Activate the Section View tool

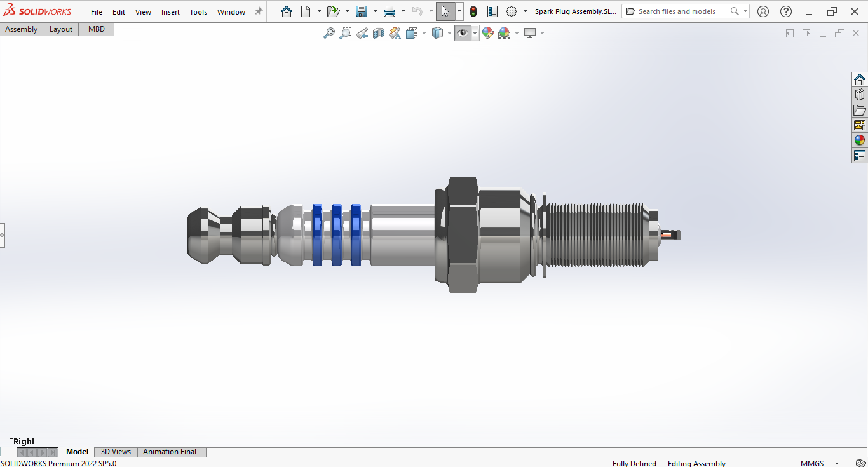(379, 33)
